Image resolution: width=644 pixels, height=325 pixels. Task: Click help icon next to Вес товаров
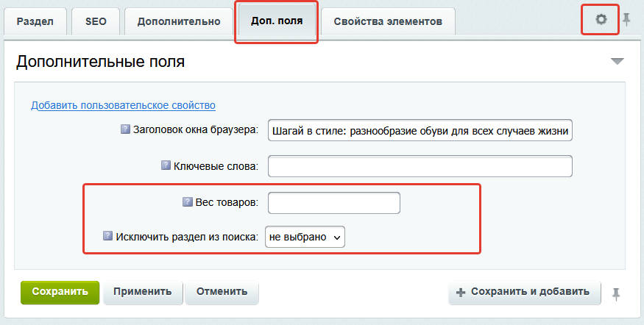click(x=187, y=201)
